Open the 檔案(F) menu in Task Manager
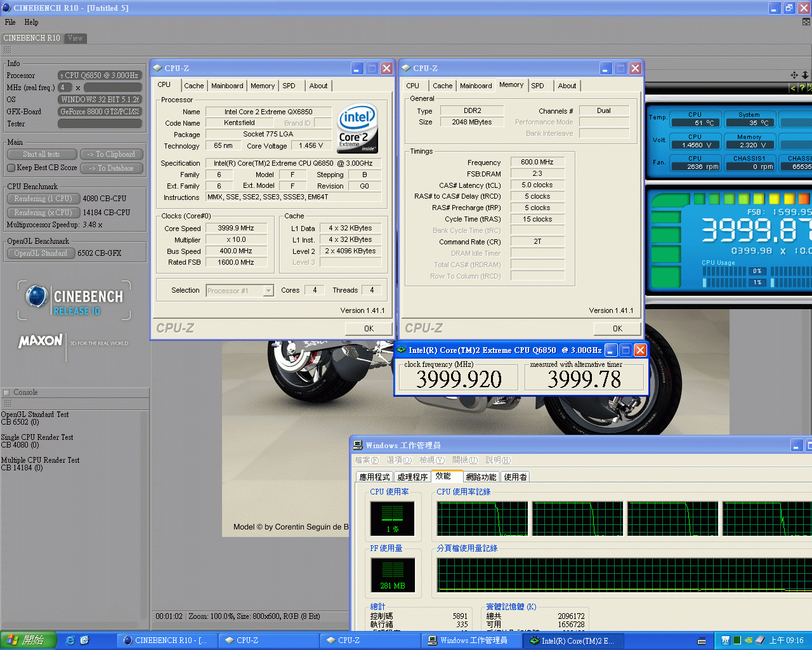812x650 pixels. [x=367, y=460]
